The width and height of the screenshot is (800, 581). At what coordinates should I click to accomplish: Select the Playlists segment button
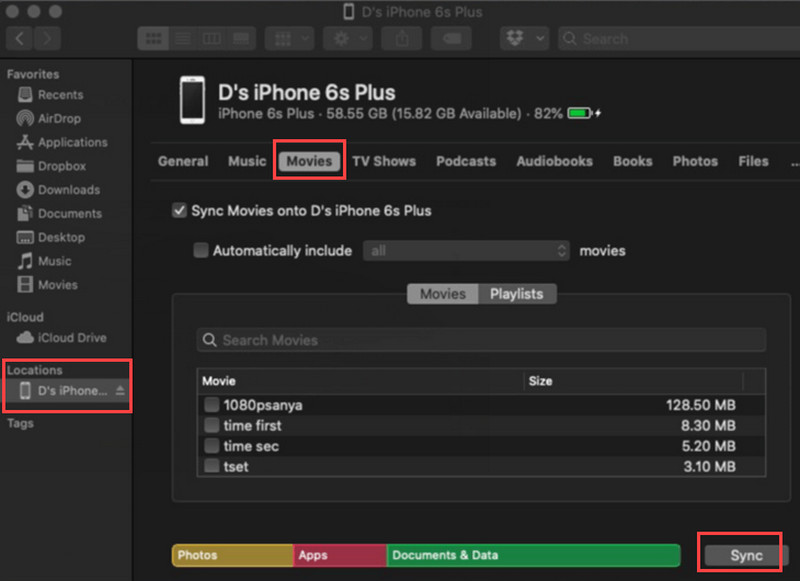[x=516, y=294]
